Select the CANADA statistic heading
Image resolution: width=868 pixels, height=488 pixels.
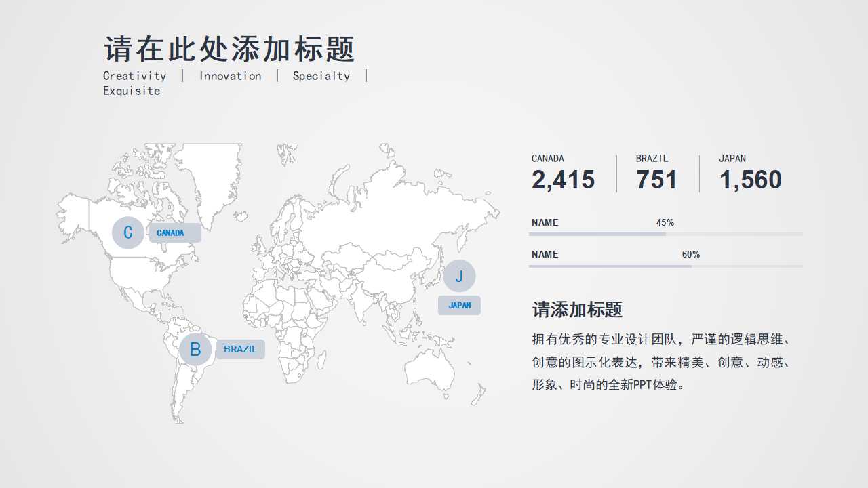tap(548, 159)
